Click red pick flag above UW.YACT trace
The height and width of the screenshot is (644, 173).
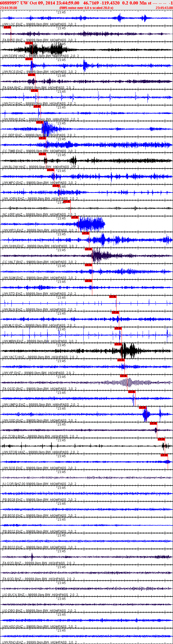tap(118, 344)
